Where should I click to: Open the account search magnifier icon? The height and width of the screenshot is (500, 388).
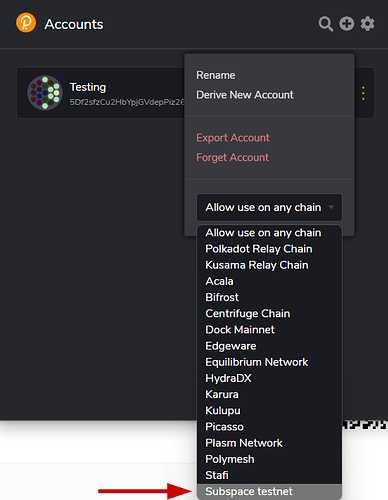[x=326, y=24]
